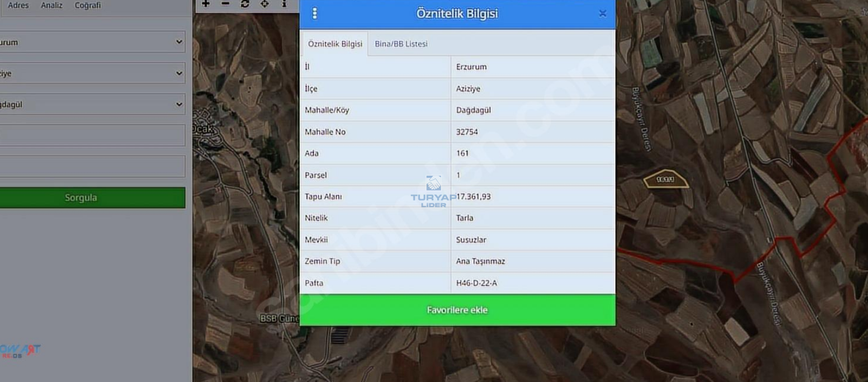Open the Coğrafi tab
Screen dimensions: 868x382
click(x=87, y=5)
